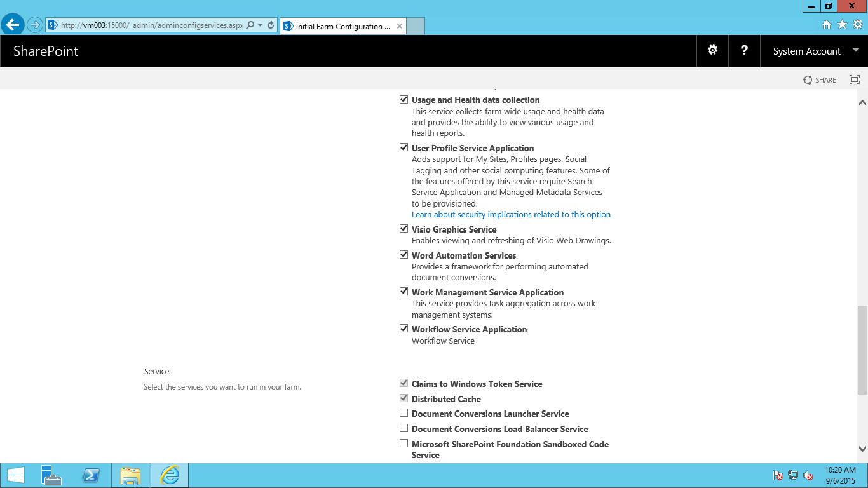Select the Initial Farm Configuration tab
The height and width of the screenshot is (488, 868).
(342, 27)
